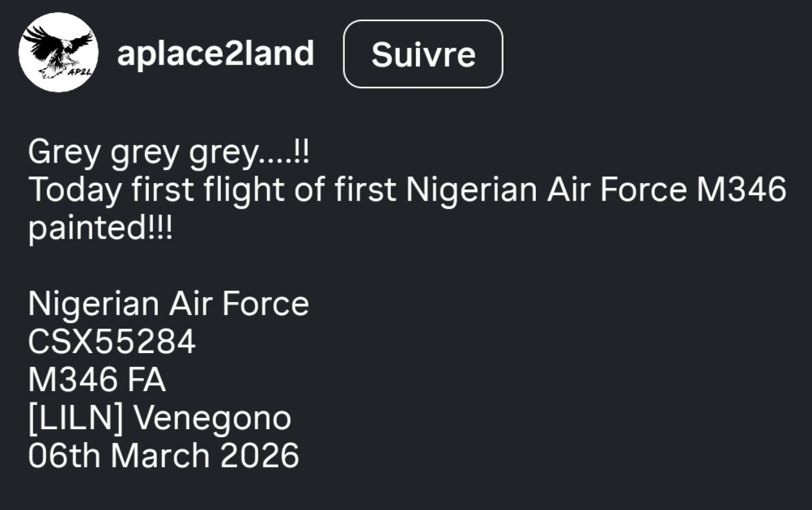Click the CSX55284 registration text
The height and width of the screenshot is (510, 812).
[112, 342]
